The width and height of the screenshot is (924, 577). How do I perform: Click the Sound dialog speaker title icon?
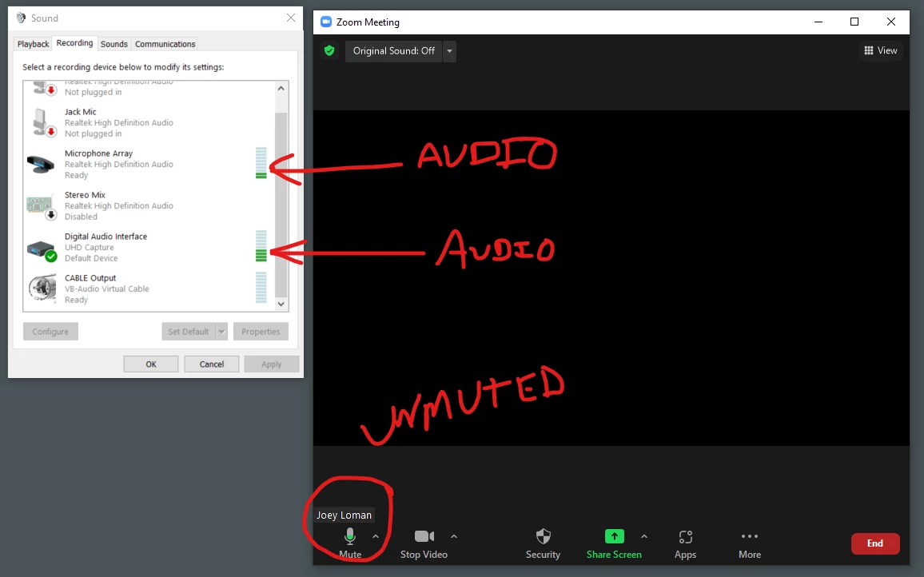coord(22,18)
